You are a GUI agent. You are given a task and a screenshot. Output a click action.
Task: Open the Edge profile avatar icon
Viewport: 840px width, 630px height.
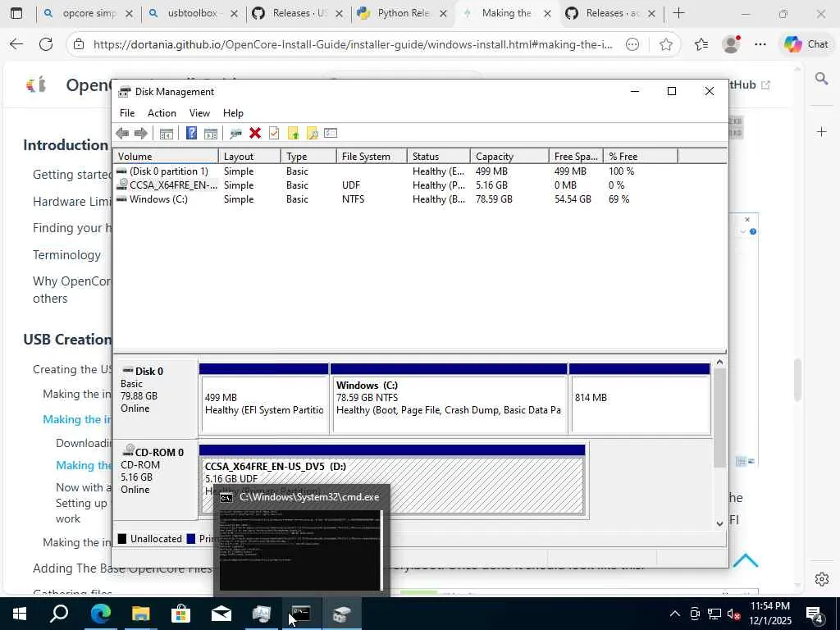click(x=731, y=44)
